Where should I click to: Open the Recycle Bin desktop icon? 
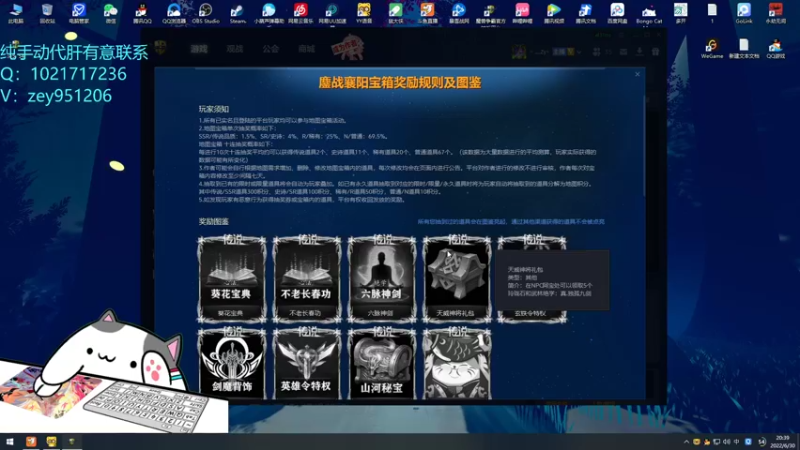coord(47,13)
